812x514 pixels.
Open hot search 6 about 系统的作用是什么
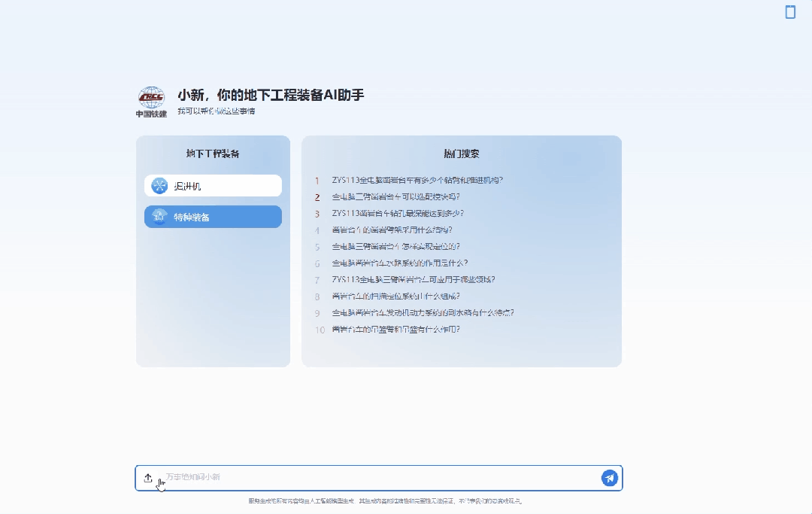coord(400,263)
